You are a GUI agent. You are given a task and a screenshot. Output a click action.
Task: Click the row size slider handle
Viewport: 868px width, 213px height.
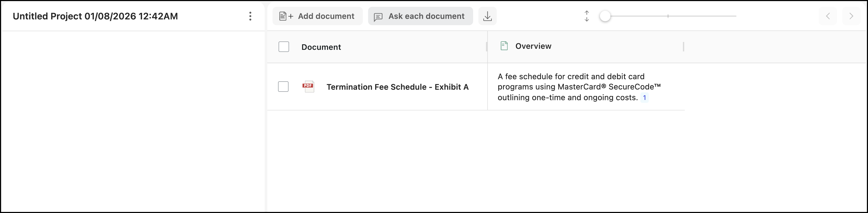pos(605,16)
